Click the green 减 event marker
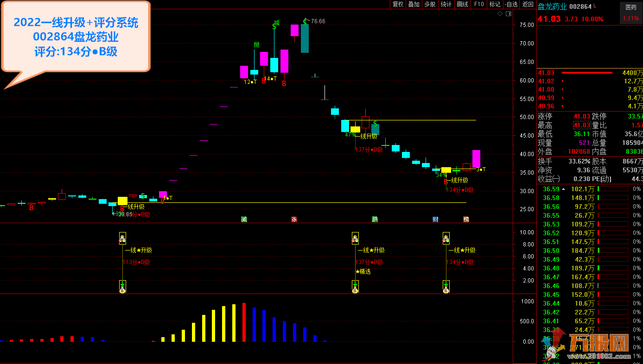Screen dimensions: 643x364 (x=244, y=219)
